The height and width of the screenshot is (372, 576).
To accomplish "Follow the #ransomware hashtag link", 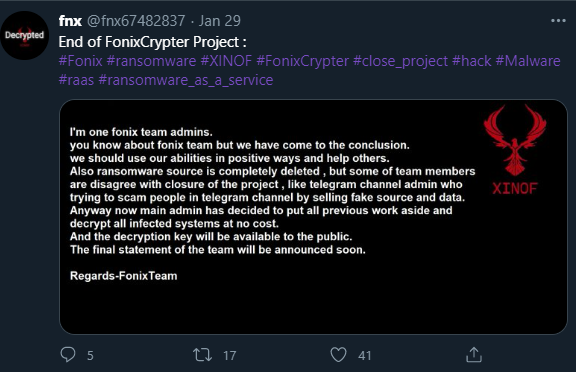I will [x=151, y=61].
